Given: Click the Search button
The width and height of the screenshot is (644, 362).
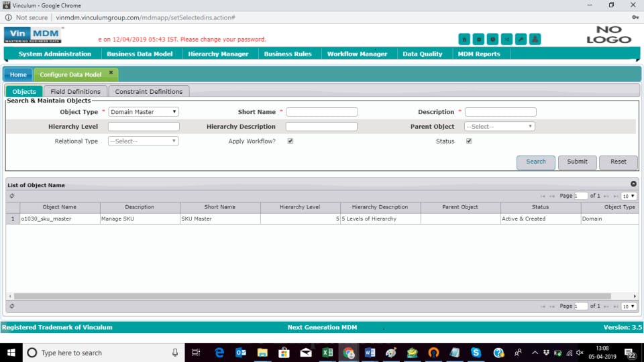Looking at the screenshot, I should 535,162.
